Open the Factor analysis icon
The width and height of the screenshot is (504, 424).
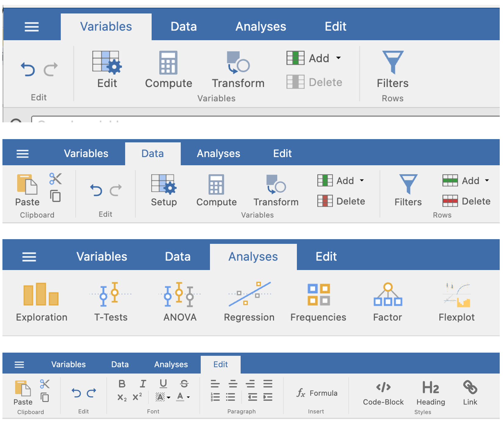click(x=387, y=302)
